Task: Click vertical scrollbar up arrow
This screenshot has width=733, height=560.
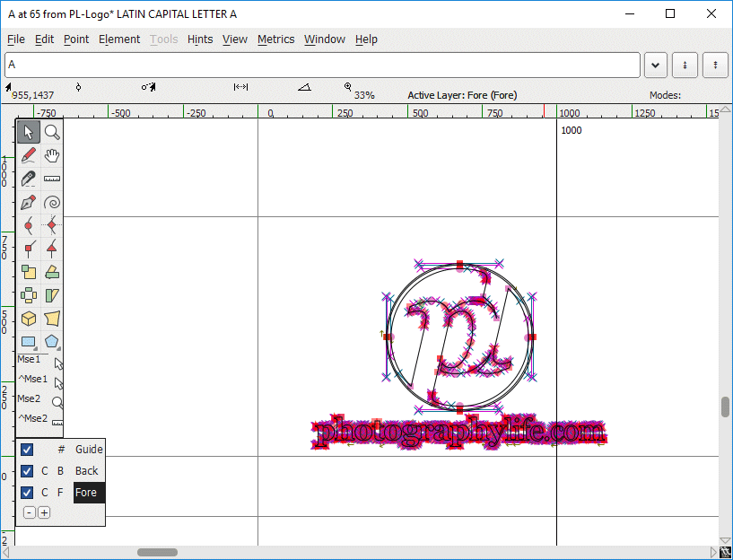Action: (x=725, y=109)
